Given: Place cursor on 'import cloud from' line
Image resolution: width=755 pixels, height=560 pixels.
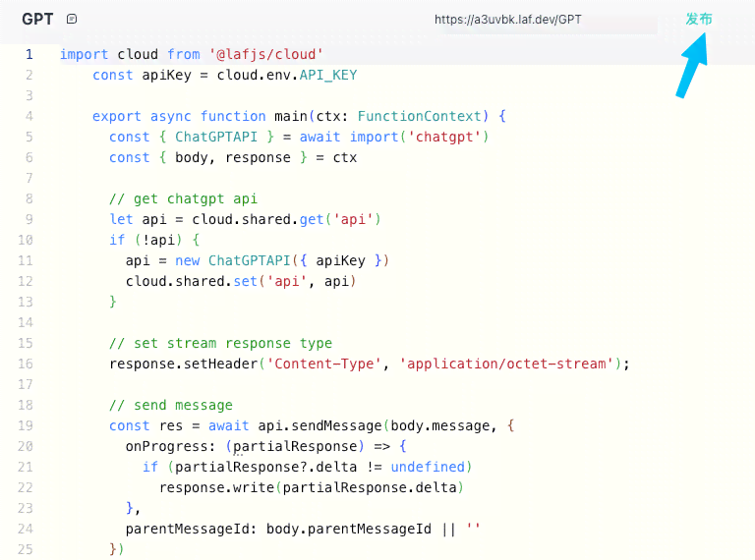Looking at the screenshot, I should (x=191, y=54).
